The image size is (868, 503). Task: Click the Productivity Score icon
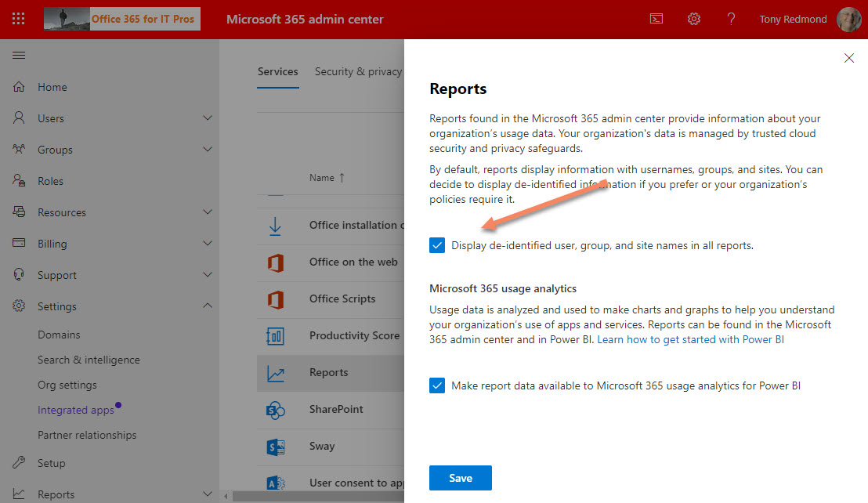tap(275, 336)
